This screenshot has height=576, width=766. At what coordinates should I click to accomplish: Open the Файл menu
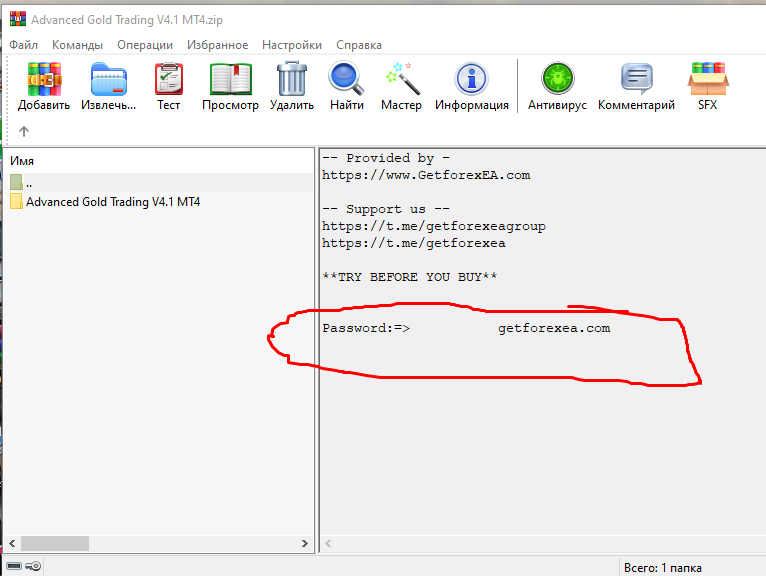pyautogui.click(x=23, y=45)
